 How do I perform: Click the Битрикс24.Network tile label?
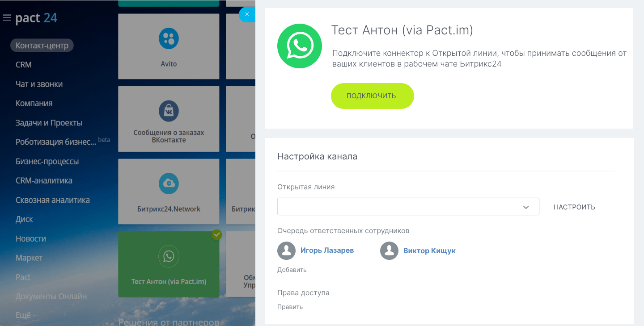[169, 209]
